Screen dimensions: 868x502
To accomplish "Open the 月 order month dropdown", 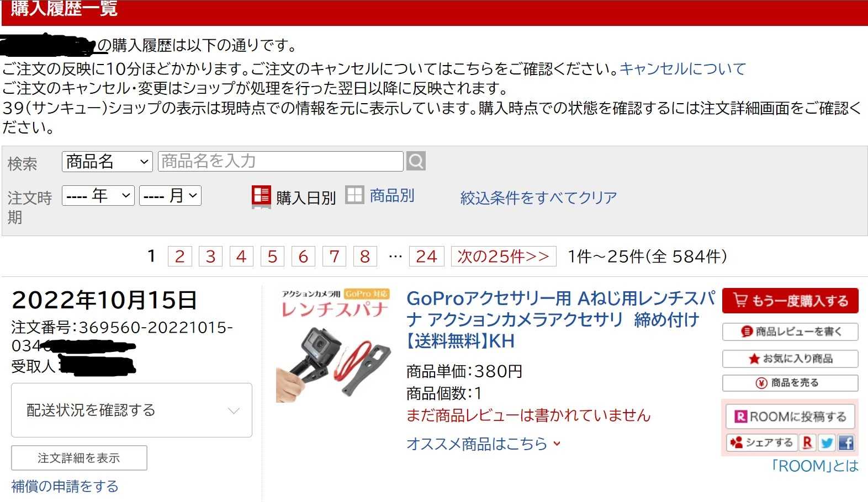I will click(x=171, y=196).
